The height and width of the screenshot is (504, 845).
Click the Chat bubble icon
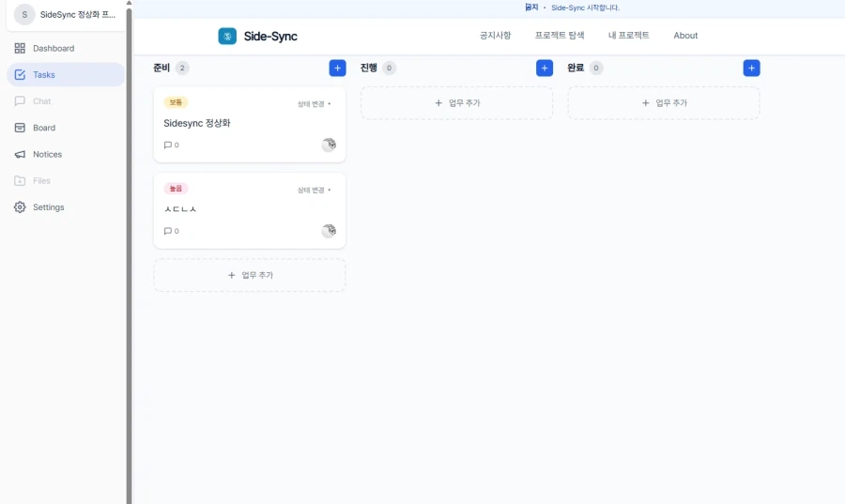20,101
